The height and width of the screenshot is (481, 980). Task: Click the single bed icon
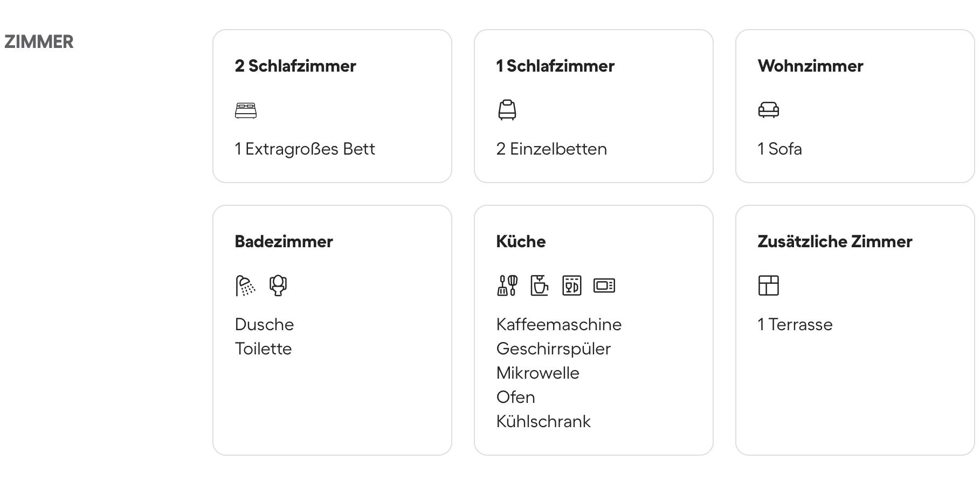click(507, 110)
